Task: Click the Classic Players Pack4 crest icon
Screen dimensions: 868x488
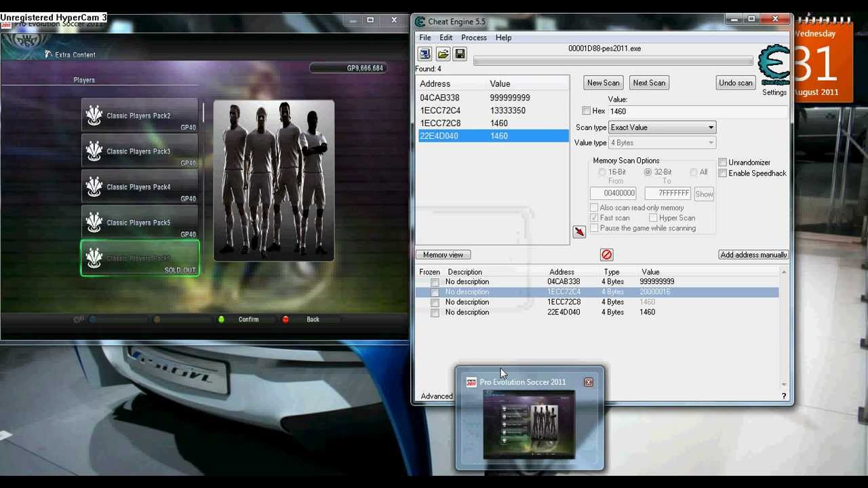Action: (x=94, y=186)
